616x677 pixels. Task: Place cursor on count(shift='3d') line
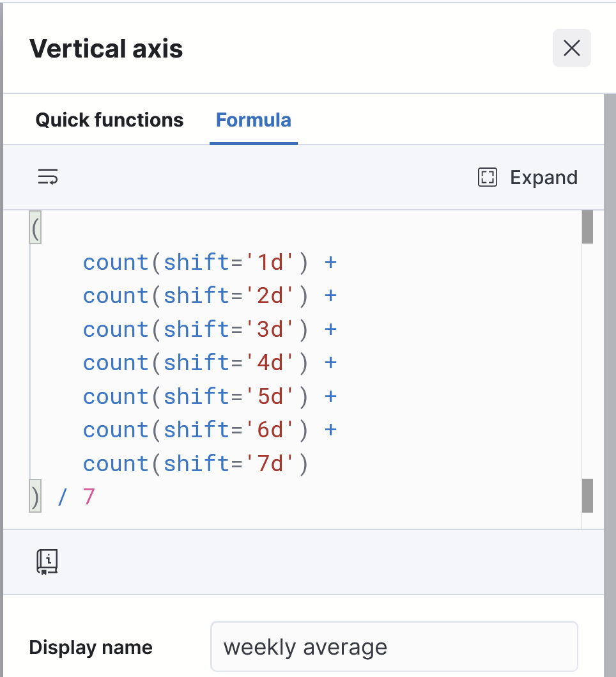210,329
